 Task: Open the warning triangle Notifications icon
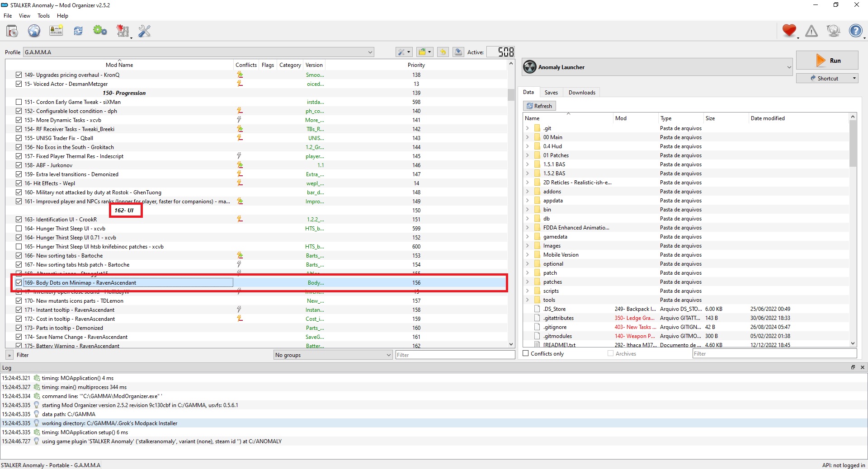[811, 31]
